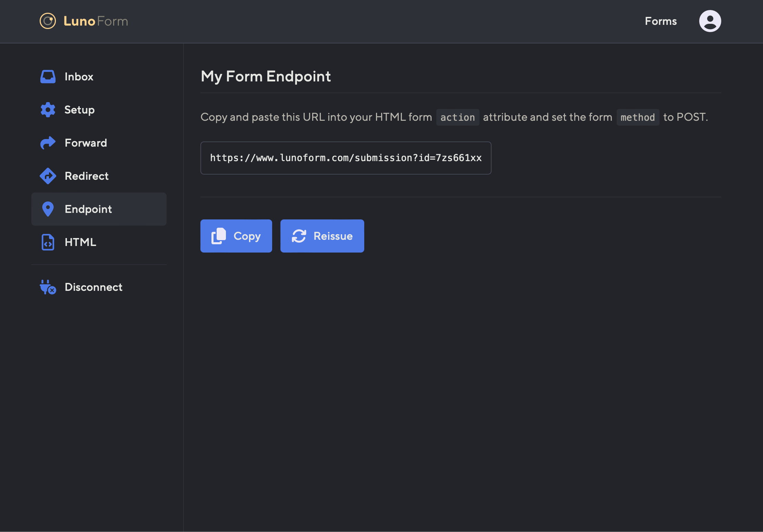
Task: Open the HTML sidebar section
Action: 80,242
